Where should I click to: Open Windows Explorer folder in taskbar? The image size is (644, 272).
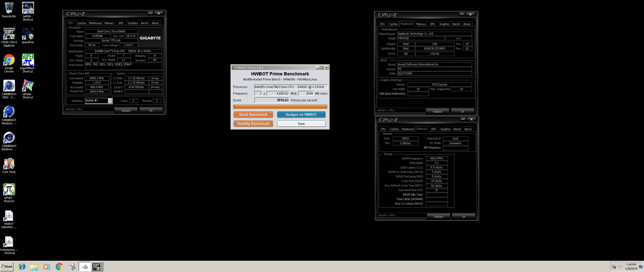click(34, 267)
